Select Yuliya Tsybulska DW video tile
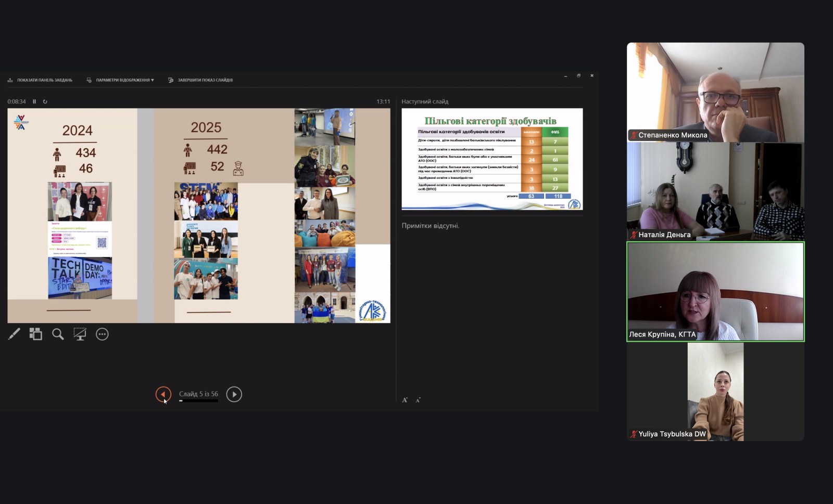 [x=715, y=392]
